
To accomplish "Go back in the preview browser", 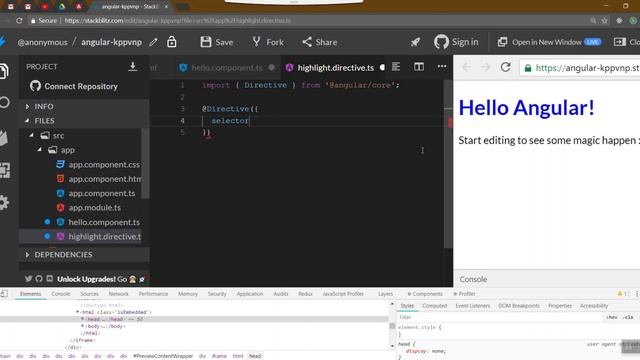I will point(466,67).
